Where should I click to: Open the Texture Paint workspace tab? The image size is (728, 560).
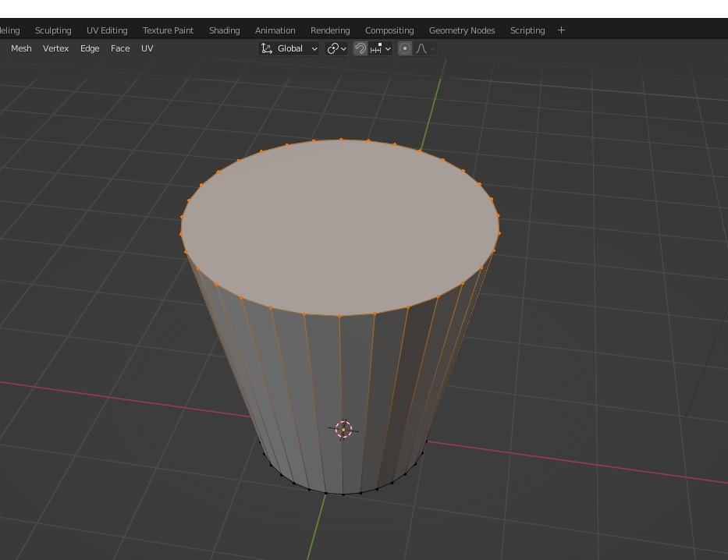coord(168,30)
